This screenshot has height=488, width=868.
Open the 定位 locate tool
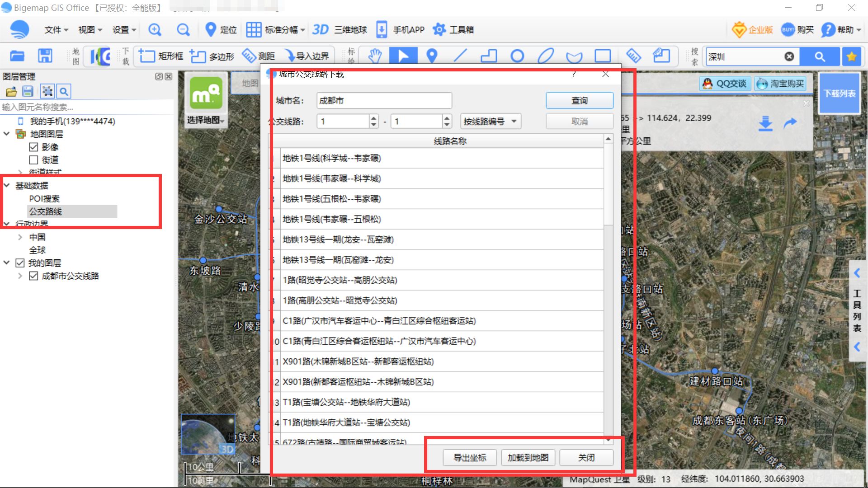pyautogui.click(x=221, y=30)
